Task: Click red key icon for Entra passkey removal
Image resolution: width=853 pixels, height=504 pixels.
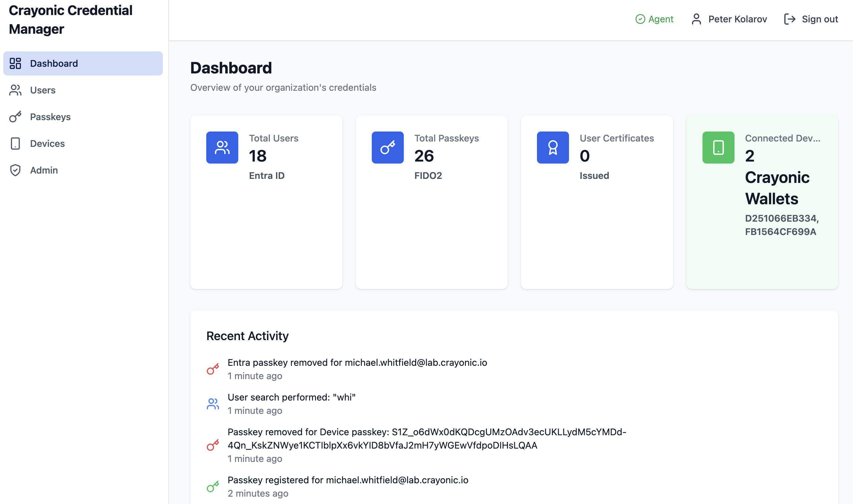Action: (213, 369)
